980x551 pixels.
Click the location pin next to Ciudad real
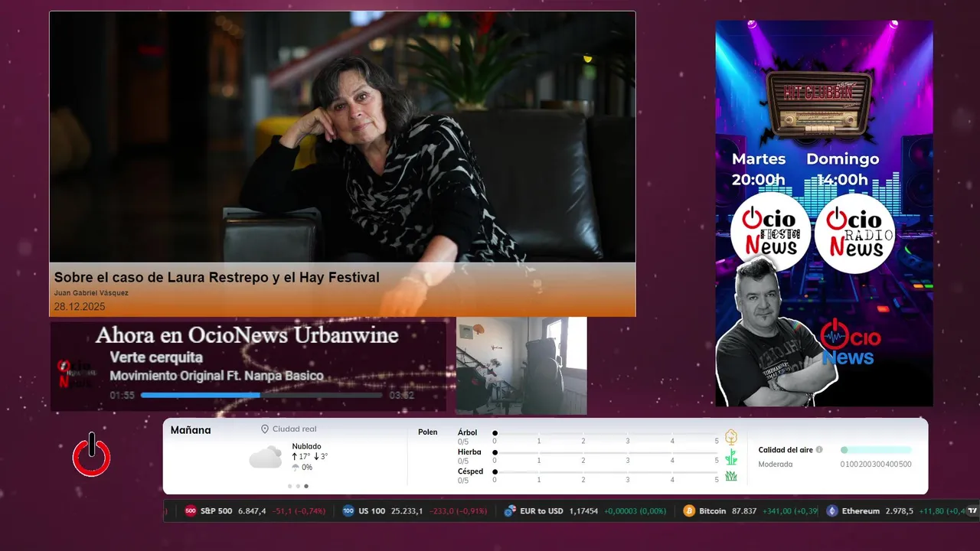pos(265,429)
